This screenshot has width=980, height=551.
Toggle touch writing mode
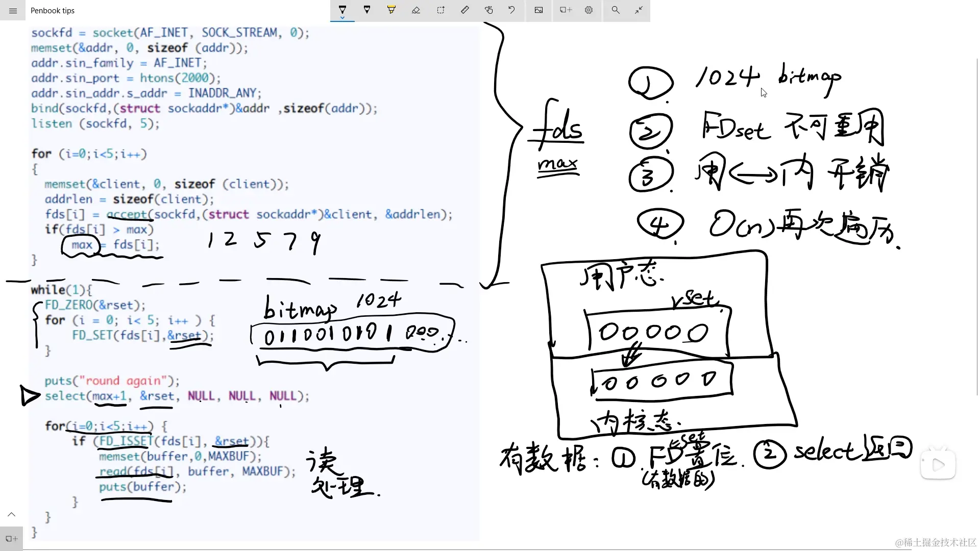click(x=489, y=10)
